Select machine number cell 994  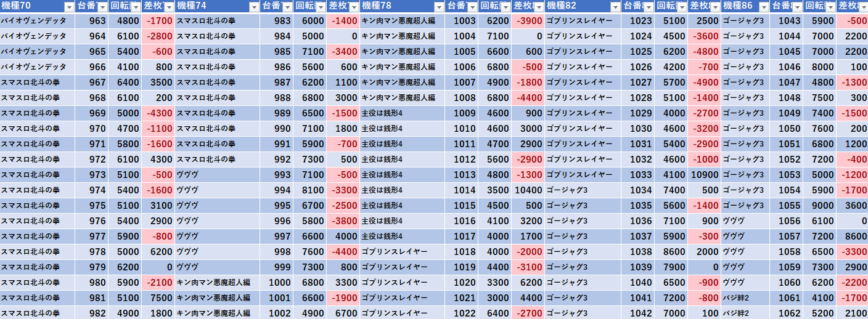(277, 190)
